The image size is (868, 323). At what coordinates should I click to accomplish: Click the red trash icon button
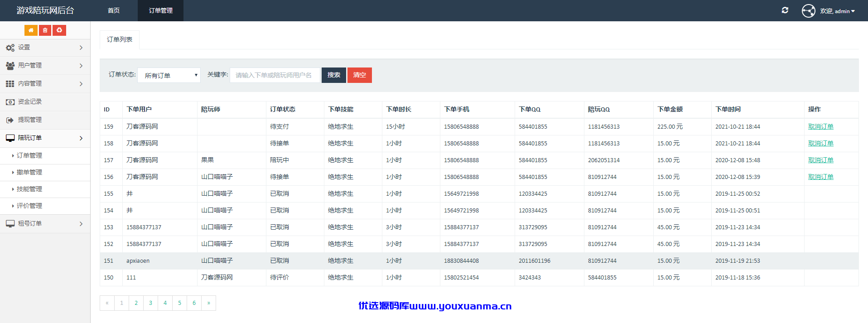point(45,30)
